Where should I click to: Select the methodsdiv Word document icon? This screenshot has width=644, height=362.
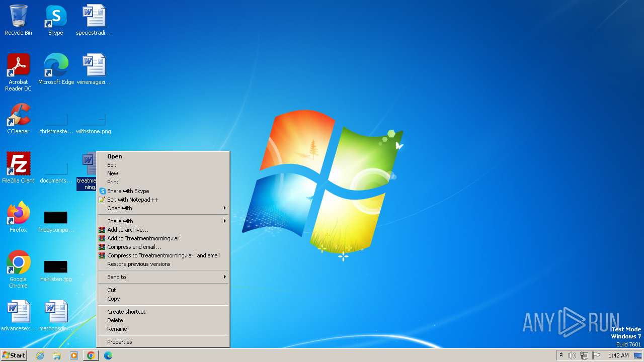[56, 316]
